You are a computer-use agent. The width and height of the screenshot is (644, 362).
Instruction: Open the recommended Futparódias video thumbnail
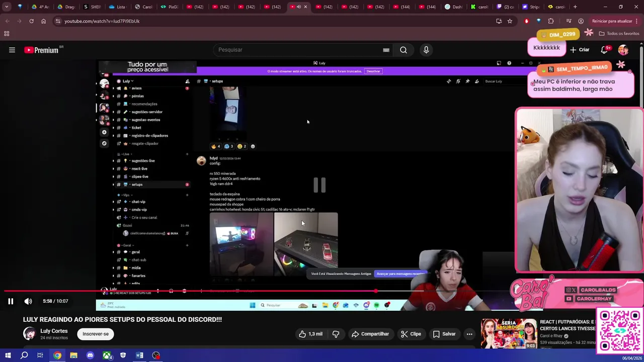509,334
